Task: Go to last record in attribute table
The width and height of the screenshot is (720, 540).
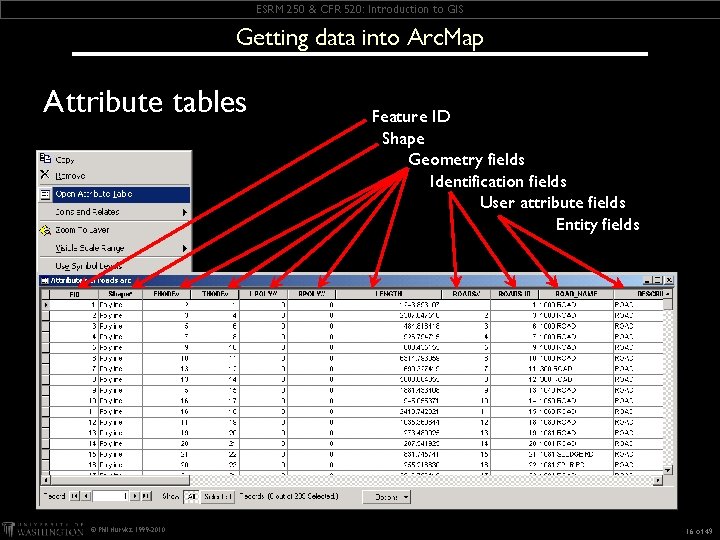Action: pyautogui.click(x=146, y=496)
